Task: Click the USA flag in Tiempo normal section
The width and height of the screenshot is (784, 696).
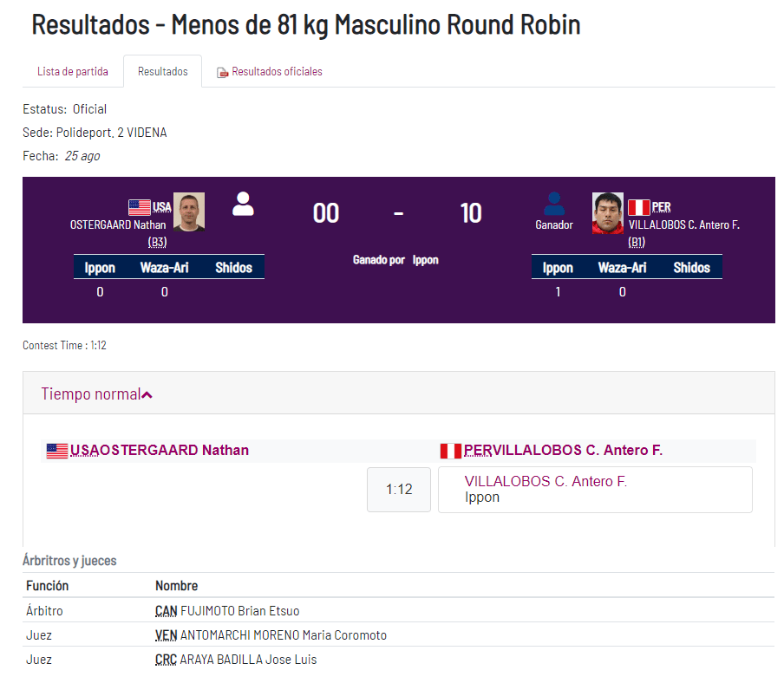Action: 57,451
